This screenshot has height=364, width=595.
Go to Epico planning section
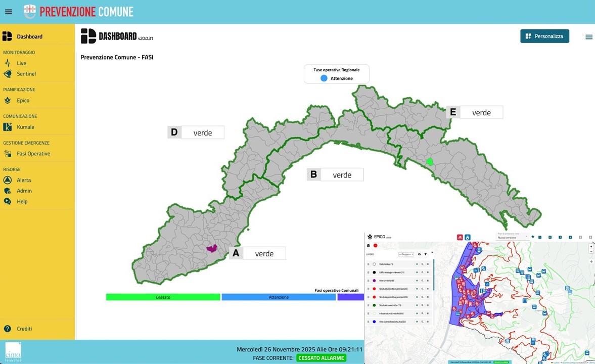23,101
